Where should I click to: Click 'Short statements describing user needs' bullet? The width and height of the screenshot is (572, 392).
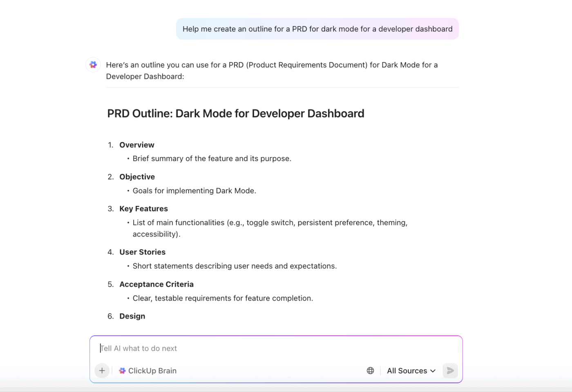pyautogui.click(x=235, y=266)
